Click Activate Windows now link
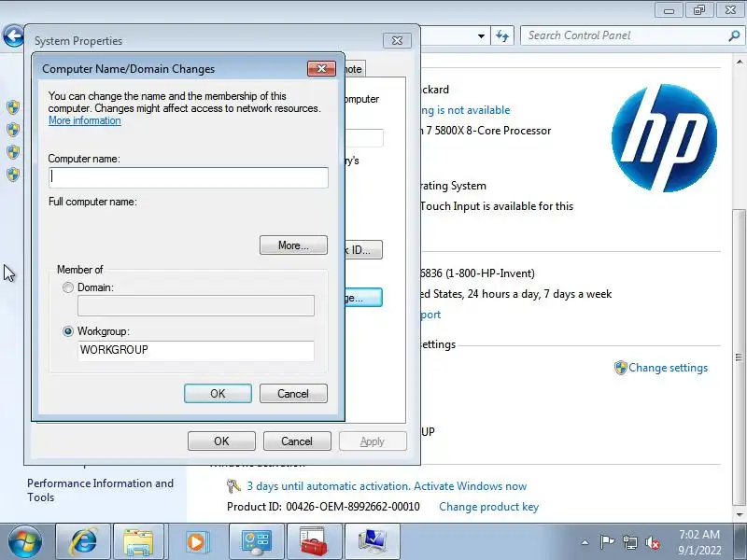 (x=471, y=486)
